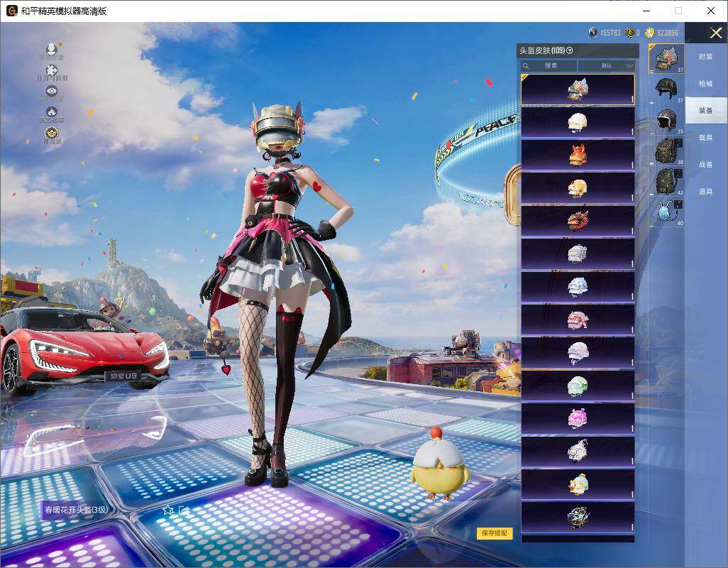The height and width of the screenshot is (568, 728).
Task: Select the black military helmet slot
Action: pos(666,89)
